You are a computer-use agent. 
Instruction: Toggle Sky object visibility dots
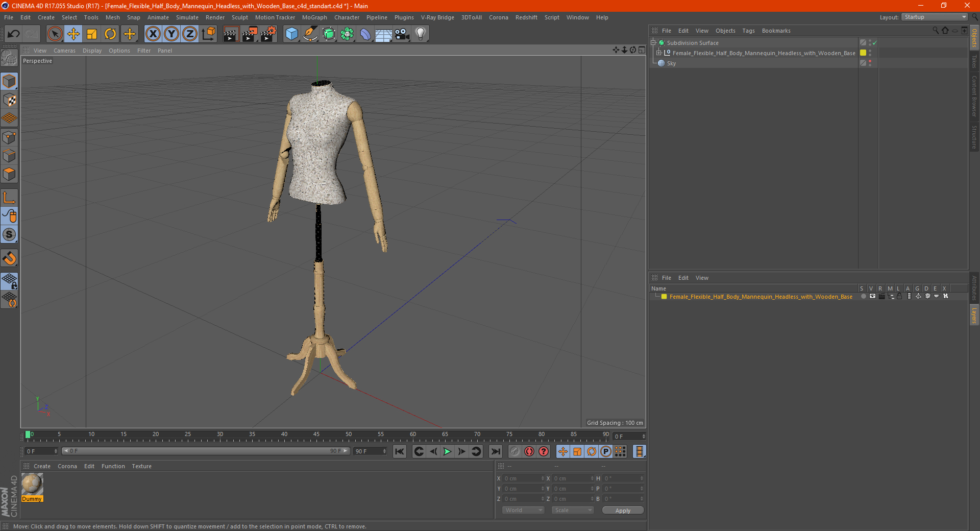(870, 63)
